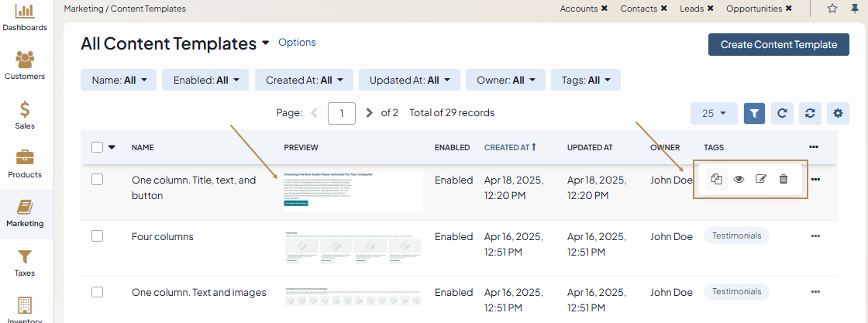Star this page as favorite
868x323 pixels.
(832, 9)
